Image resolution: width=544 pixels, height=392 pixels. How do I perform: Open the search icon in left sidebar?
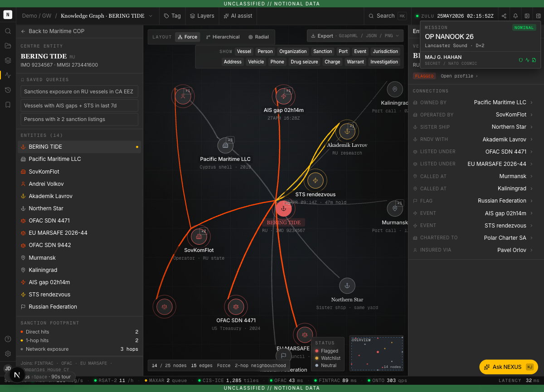8,31
